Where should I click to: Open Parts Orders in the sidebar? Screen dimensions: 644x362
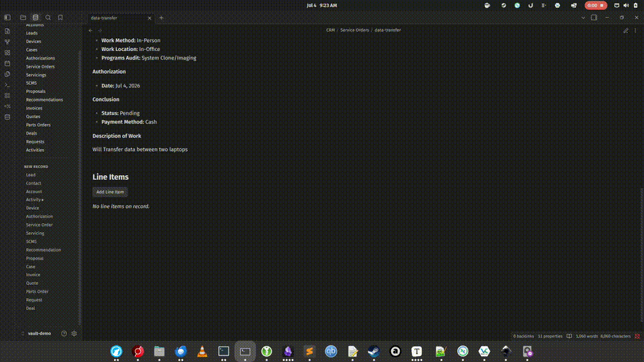pyautogui.click(x=38, y=125)
